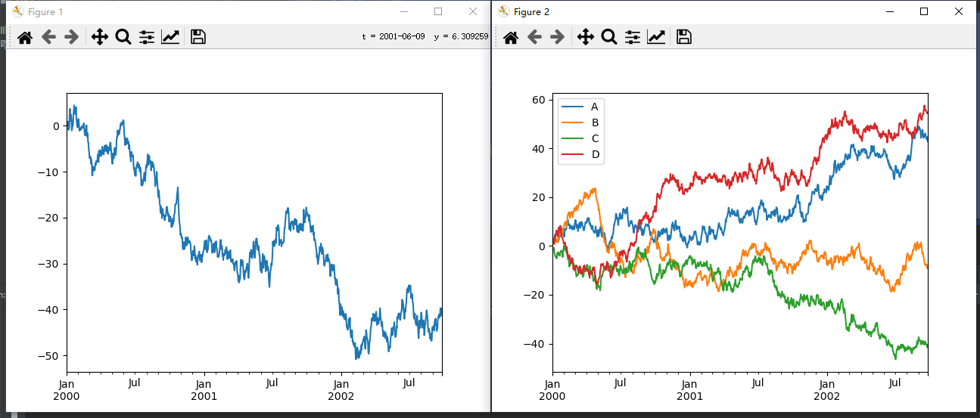This screenshot has height=418, width=980.
Task: Click Back arrow in Figure 1 toolbar
Action: point(48,37)
